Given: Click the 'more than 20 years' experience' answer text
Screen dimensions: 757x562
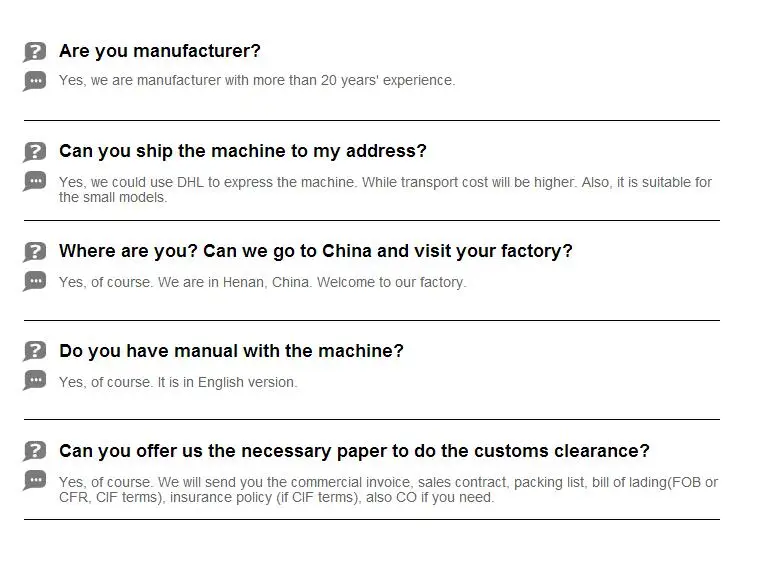Looking at the screenshot, I should 257,80.
